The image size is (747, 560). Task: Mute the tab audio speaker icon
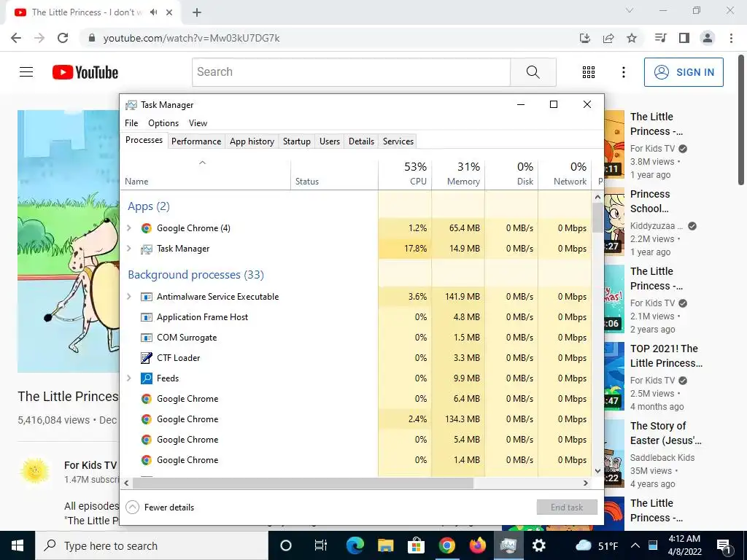pyautogui.click(x=153, y=12)
